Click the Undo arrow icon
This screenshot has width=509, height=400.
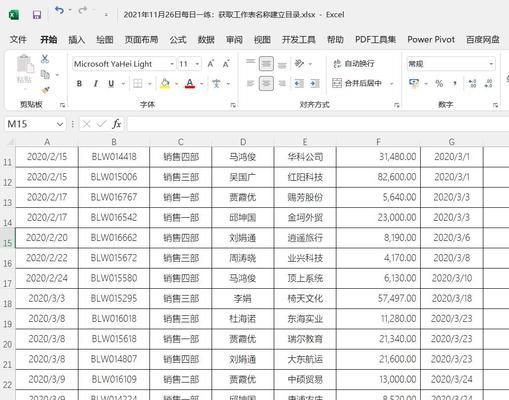pyautogui.click(x=59, y=11)
